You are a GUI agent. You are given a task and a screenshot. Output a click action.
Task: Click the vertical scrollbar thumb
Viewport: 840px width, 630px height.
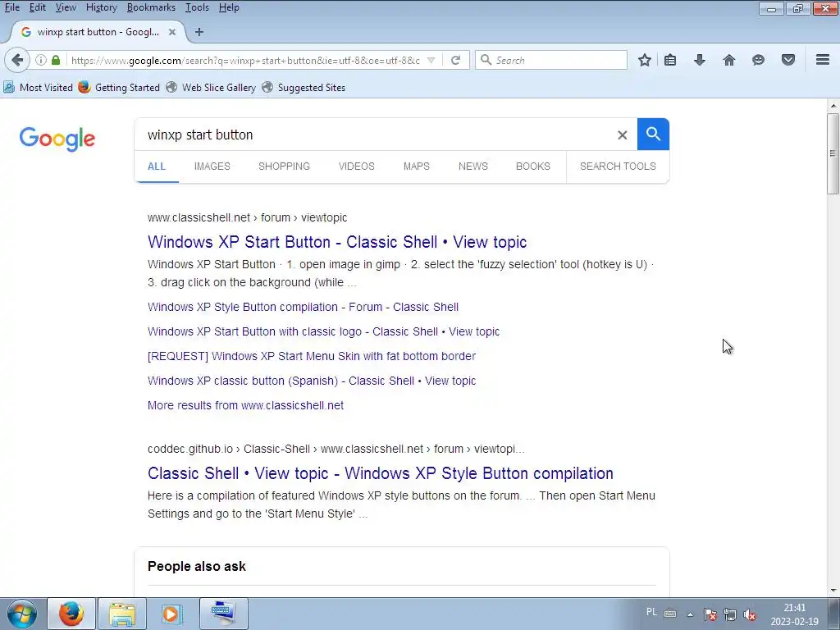(x=833, y=153)
